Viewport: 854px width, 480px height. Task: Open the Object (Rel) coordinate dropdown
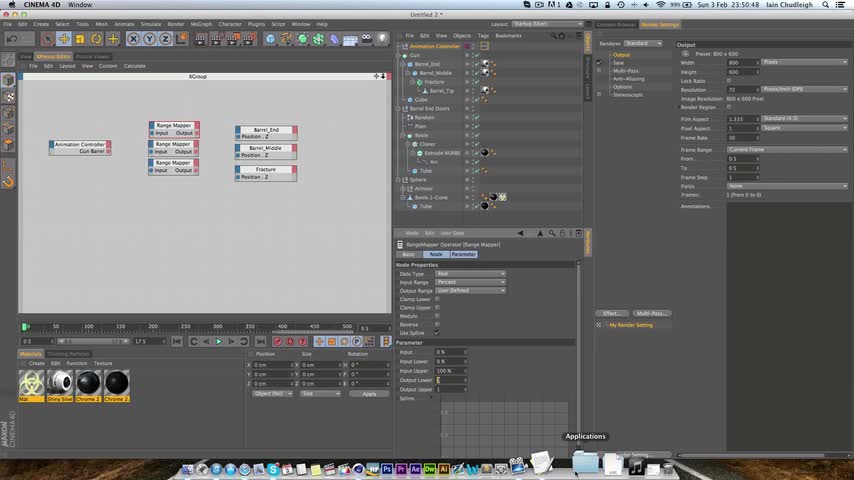tap(273, 393)
